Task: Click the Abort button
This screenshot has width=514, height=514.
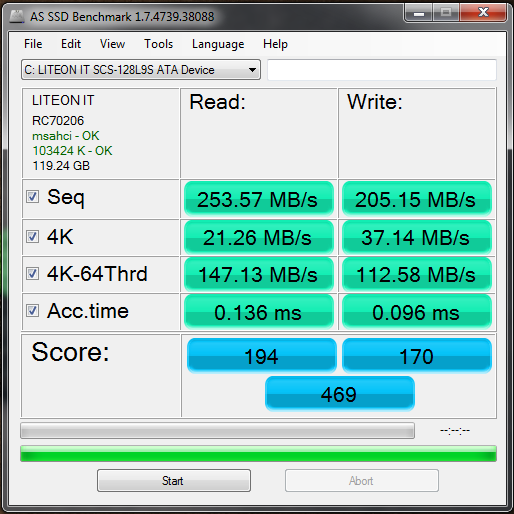Action: point(362,480)
